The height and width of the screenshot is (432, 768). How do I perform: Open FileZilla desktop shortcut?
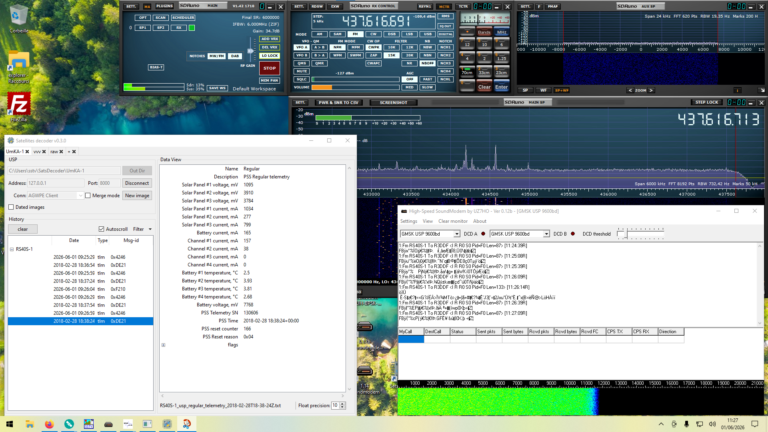19,106
